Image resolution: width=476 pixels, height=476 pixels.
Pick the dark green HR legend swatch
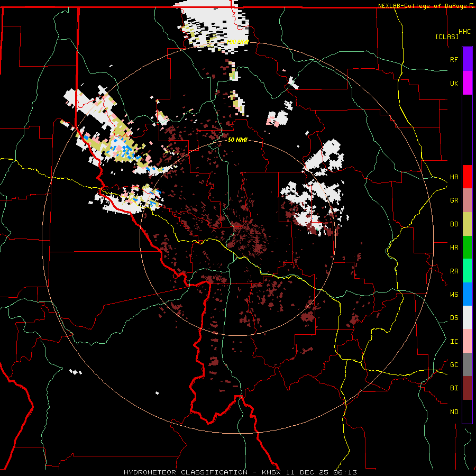click(x=467, y=248)
